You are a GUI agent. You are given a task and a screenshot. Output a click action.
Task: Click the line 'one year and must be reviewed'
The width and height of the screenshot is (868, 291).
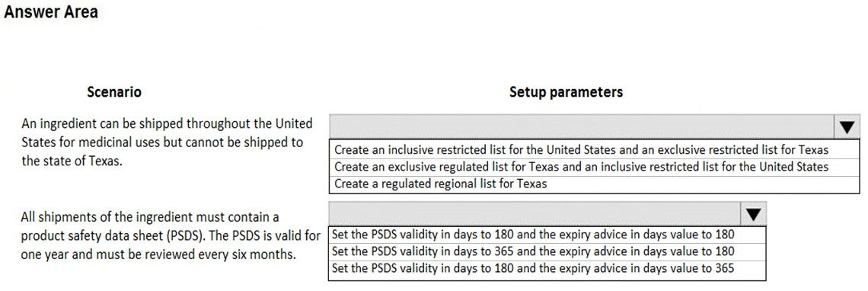tap(158, 255)
